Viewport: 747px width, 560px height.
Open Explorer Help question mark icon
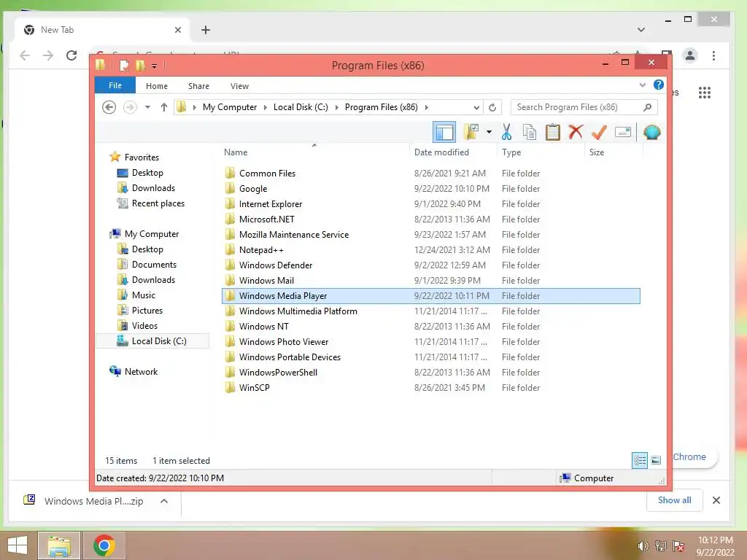point(659,85)
